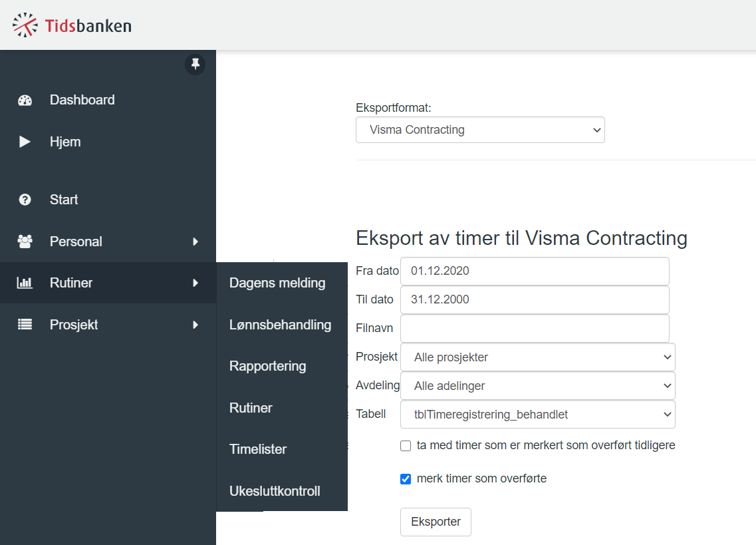
Task: Expand the Personal submenu arrow
Action: click(195, 242)
